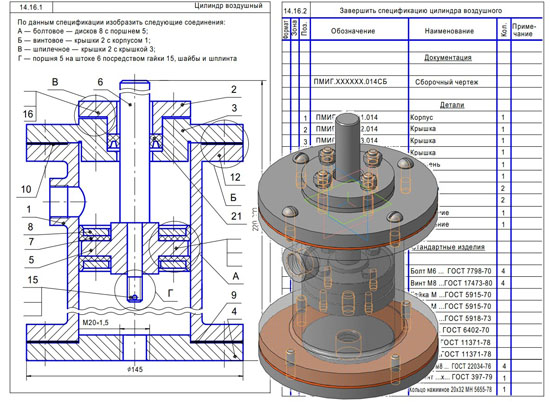Click callout number "12" on the drawing
The width and height of the screenshot is (550, 404).
pos(235,177)
